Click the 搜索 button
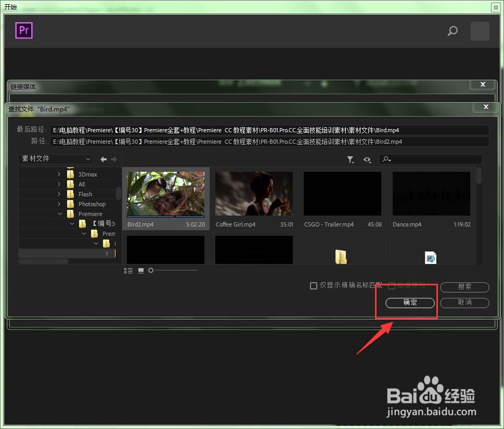This screenshot has height=429, width=504. click(x=464, y=287)
